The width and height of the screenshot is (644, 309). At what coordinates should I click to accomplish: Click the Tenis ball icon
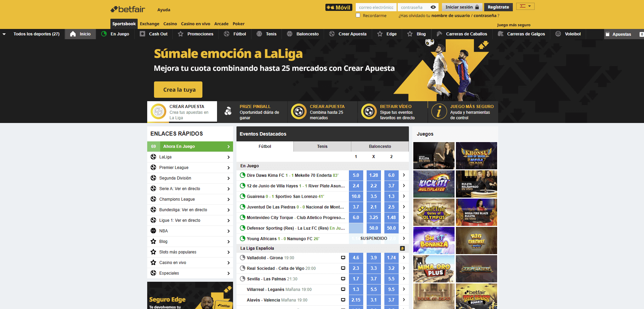click(x=259, y=34)
